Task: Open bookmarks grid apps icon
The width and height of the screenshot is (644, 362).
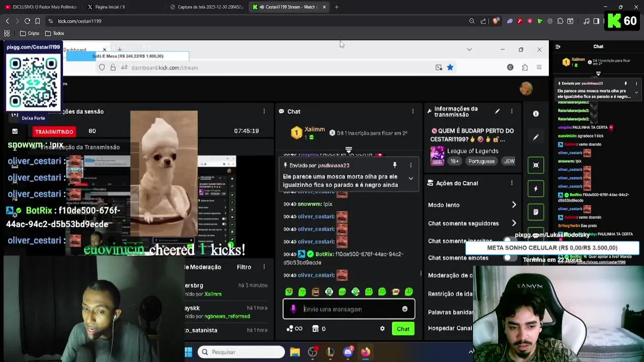Action: coord(7,33)
